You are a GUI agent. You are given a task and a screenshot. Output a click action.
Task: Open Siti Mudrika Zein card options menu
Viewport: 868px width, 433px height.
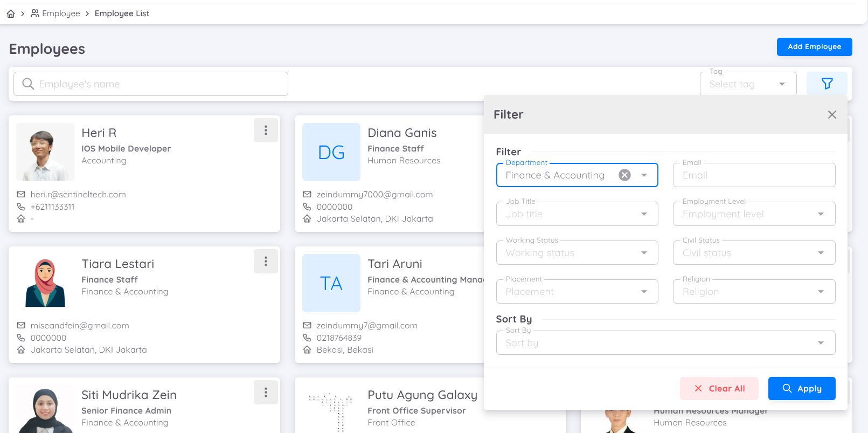(266, 393)
